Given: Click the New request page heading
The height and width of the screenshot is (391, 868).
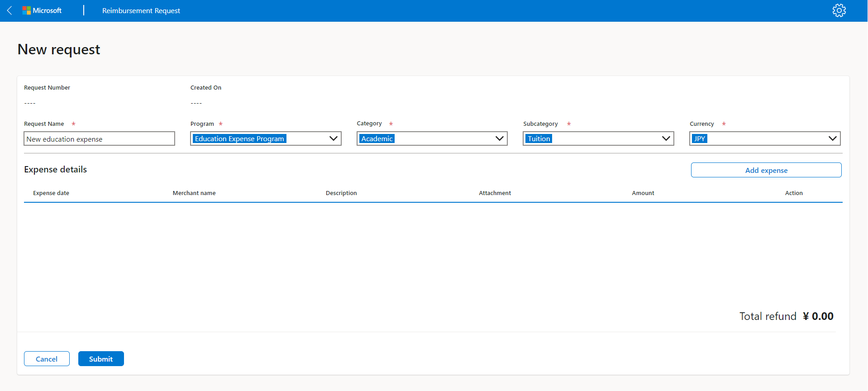Looking at the screenshot, I should [x=59, y=49].
